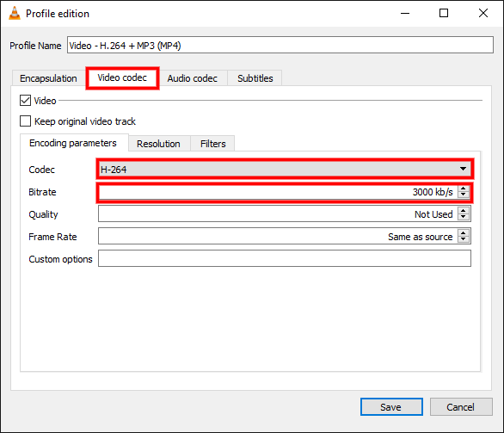Viewport: 504px width, 433px height.
Task: Click the VLC cone icon in title bar
Action: 15,13
